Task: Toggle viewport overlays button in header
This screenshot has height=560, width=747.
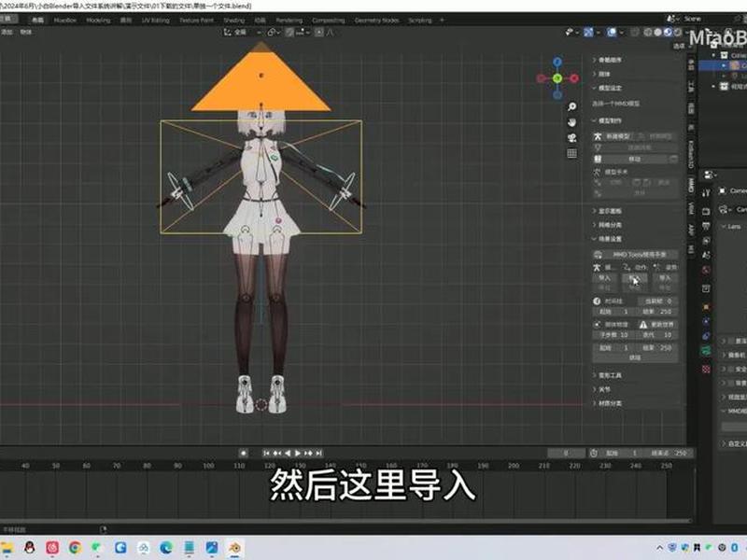Action: pyautogui.click(x=612, y=32)
